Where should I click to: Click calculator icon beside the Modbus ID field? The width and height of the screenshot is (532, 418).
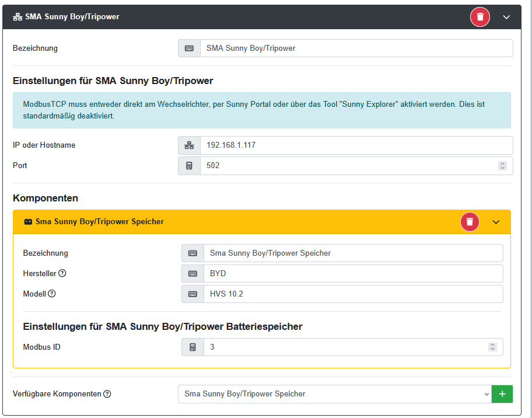click(192, 347)
